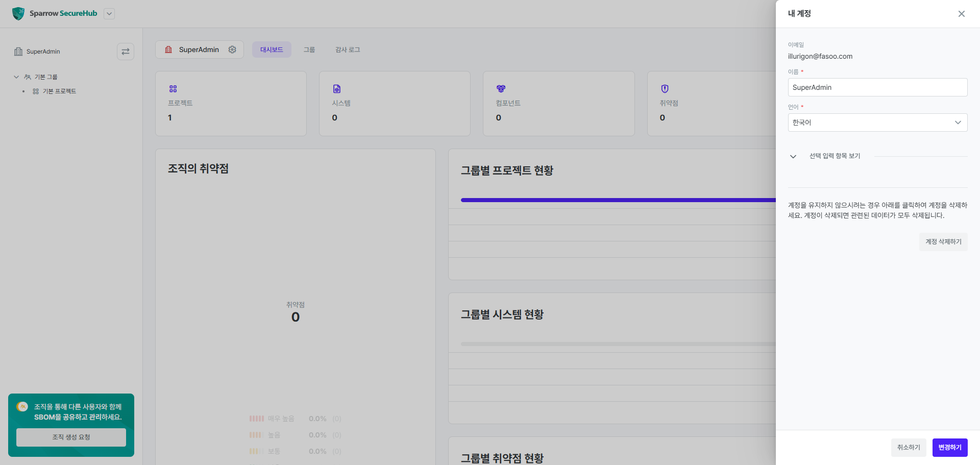Viewport: 980px width, 465px height.
Task: Click the project grid icon beside 기본 프로젝트
Action: (36, 91)
